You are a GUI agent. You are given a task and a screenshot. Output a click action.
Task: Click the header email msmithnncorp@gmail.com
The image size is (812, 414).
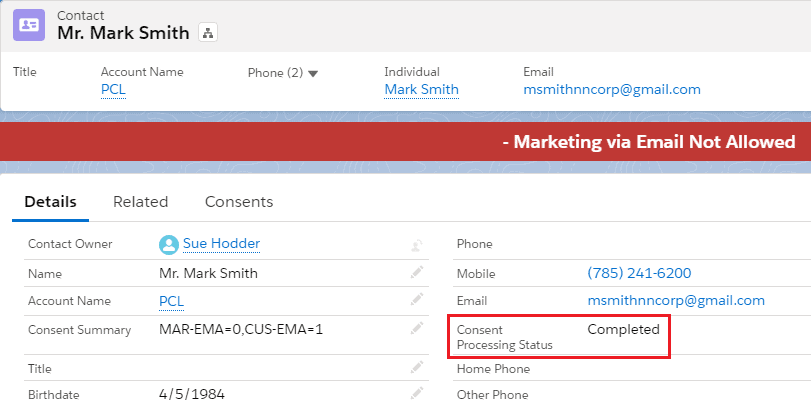click(x=612, y=89)
